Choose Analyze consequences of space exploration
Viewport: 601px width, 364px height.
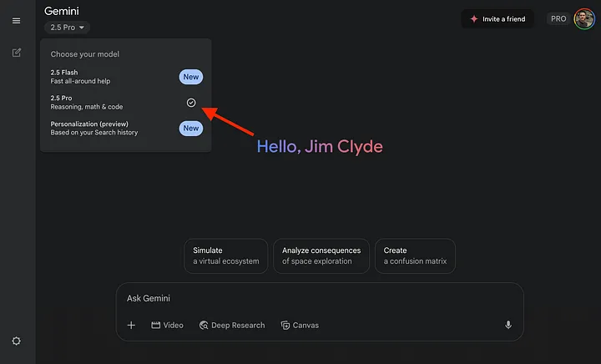coord(321,255)
